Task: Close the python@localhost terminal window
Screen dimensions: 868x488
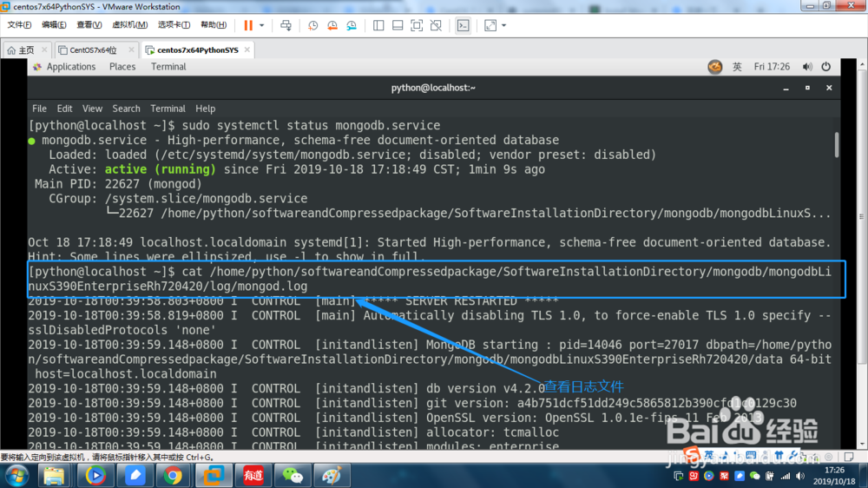Action: 829,88
